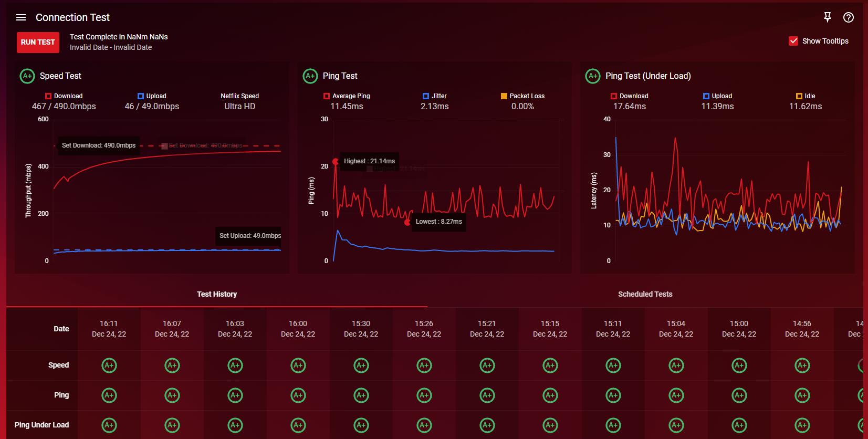
Task: Click the '11.39ms' upload latency value
Action: click(717, 107)
